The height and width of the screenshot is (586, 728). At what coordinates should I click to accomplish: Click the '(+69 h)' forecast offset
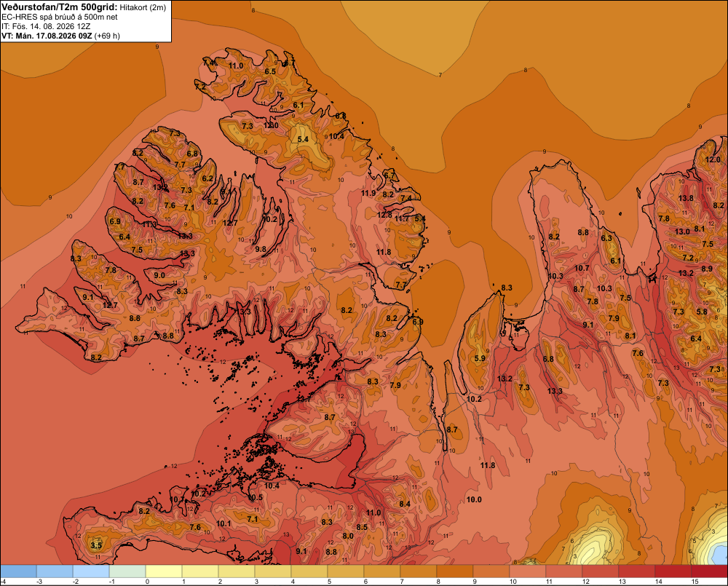[x=107, y=36]
